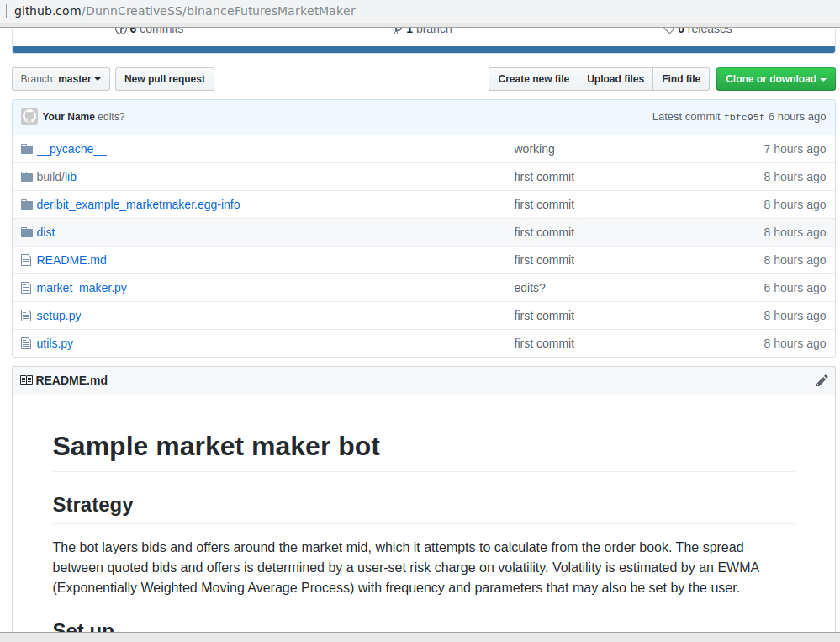Click the committer avatar icon
This screenshot has width=840, height=642.
(29, 116)
